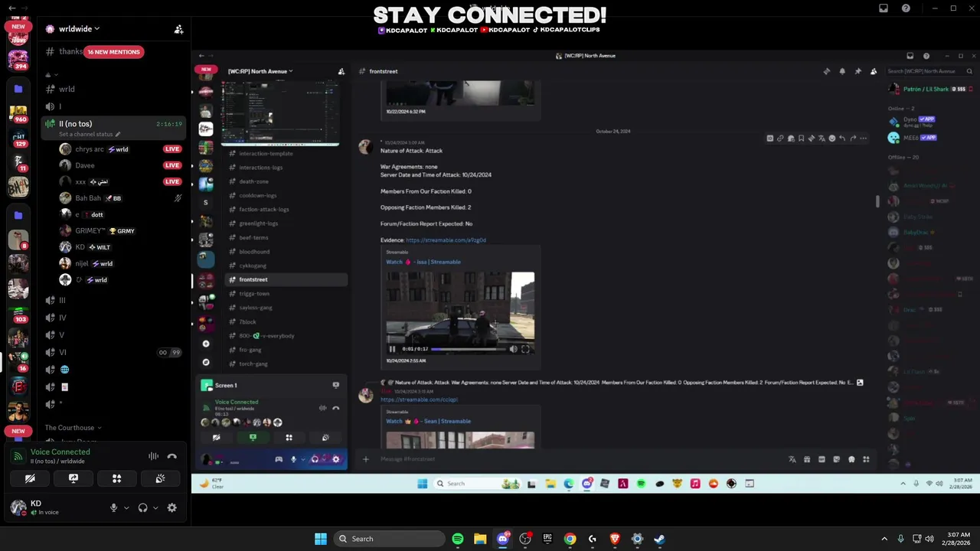Open User Settings gear

(x=171, y=507)
